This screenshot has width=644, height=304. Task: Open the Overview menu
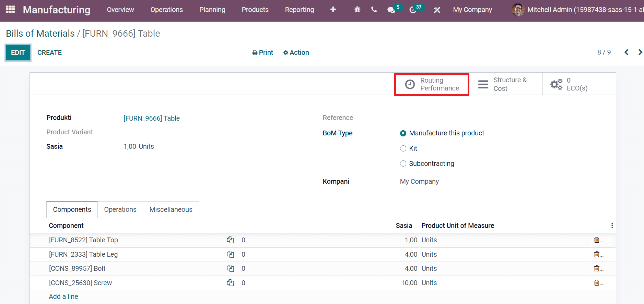[120, 10]
